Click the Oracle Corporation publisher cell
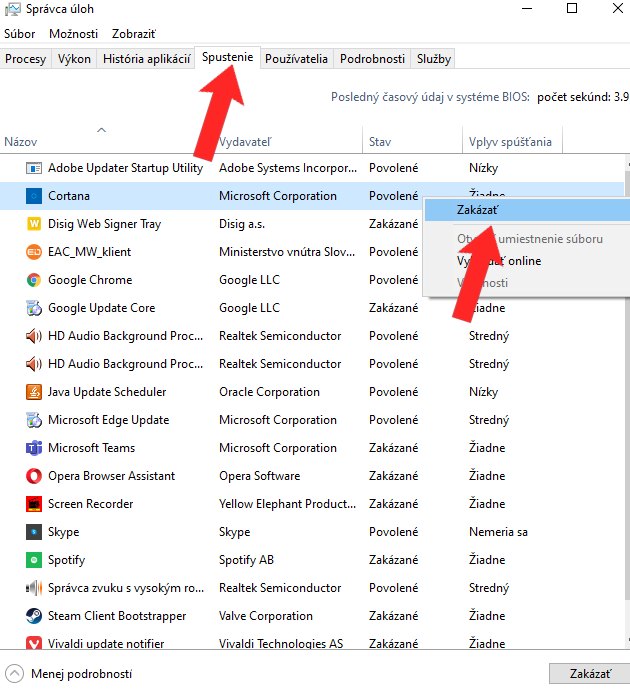The image size is (630, 694). pyautogui.click(x=269, y=392)
